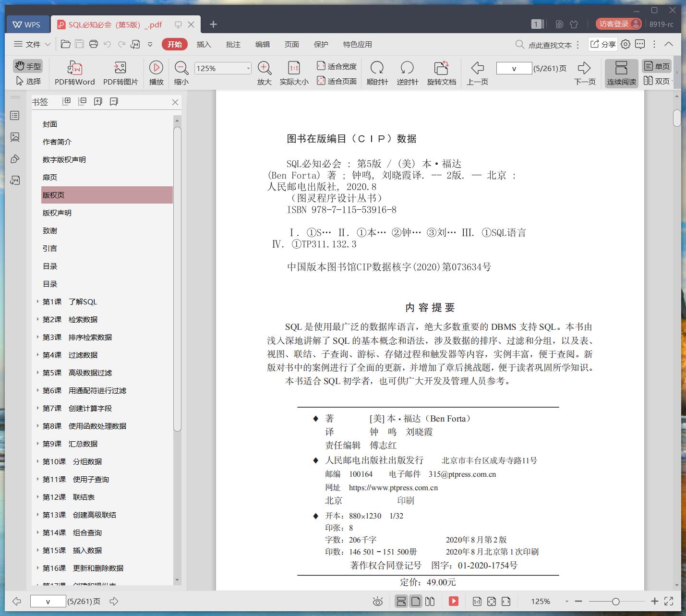Click the export-to-Word icon in quick toolbar
The width and height of the screenshot is (686, 616).
(x=135, y=44)
